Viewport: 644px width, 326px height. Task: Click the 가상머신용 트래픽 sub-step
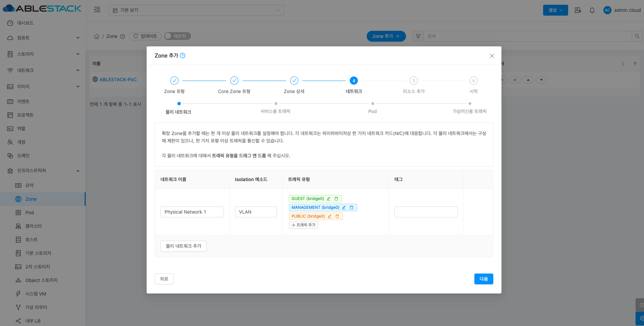(470, 108)
